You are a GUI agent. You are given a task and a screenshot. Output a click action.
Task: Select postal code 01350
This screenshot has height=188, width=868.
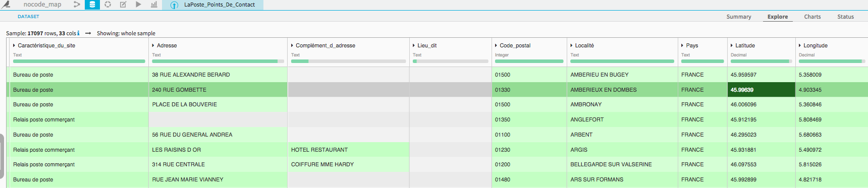click(x=529, y=119)
